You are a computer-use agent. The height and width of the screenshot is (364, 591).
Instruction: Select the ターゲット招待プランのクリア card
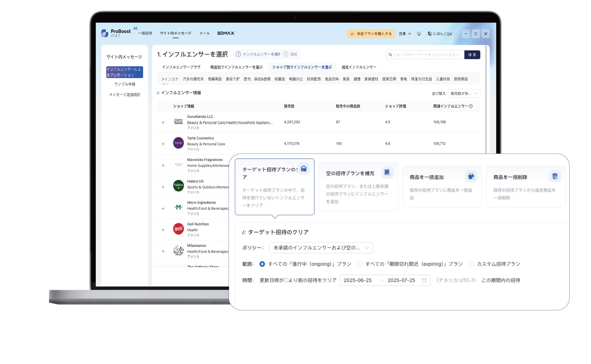(x=275, y=187)
